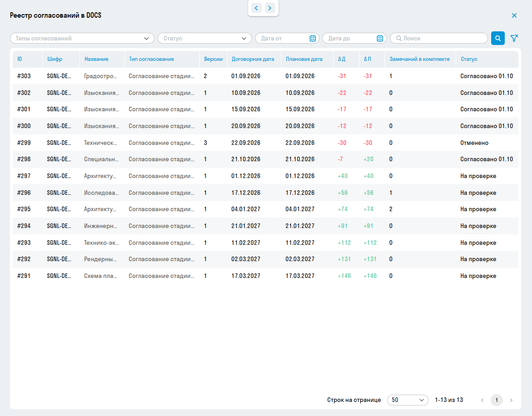
Task: Sort by Тип согласования column header
Action: coord(151,59)
